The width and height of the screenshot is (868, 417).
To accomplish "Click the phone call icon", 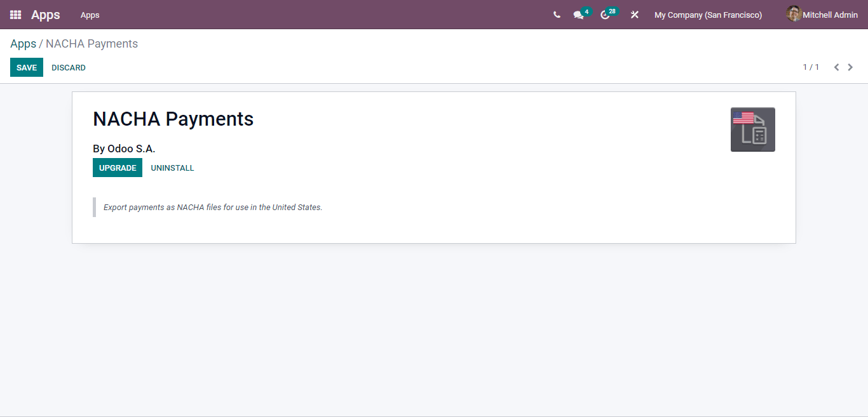I will [557, 15].
